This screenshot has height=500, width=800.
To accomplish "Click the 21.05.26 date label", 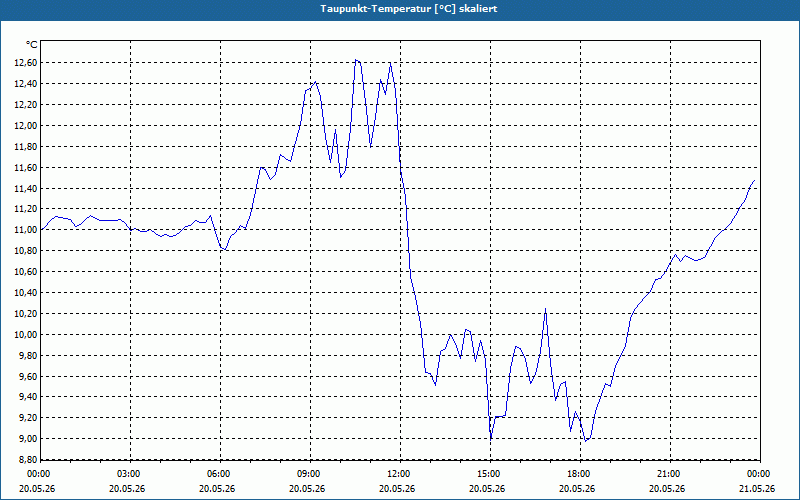I will click(757, 488).
